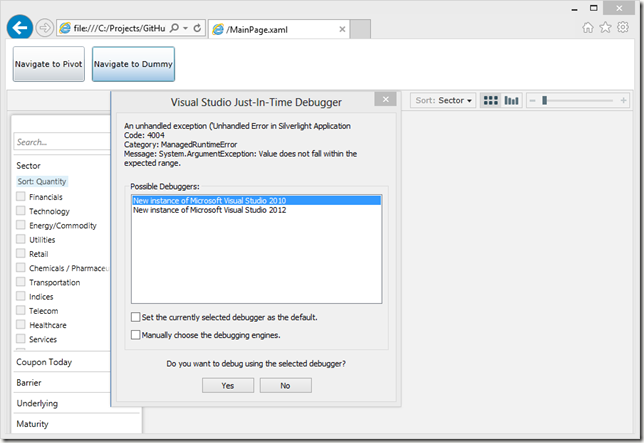
Task: Open the address bar dropdown arrow
Action: point(186,28)
